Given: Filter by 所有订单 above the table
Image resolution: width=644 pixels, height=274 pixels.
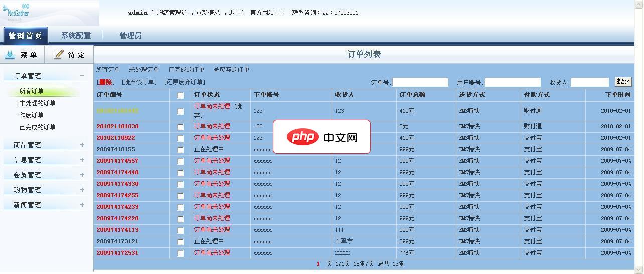Looking at the screenshot, I should [108, 70].
